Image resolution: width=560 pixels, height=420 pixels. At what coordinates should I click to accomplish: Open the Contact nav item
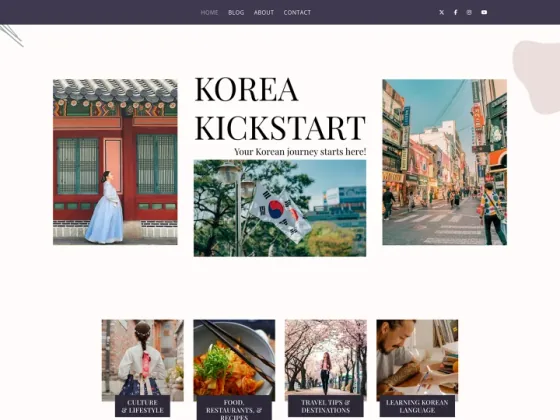tap(297, 12)
